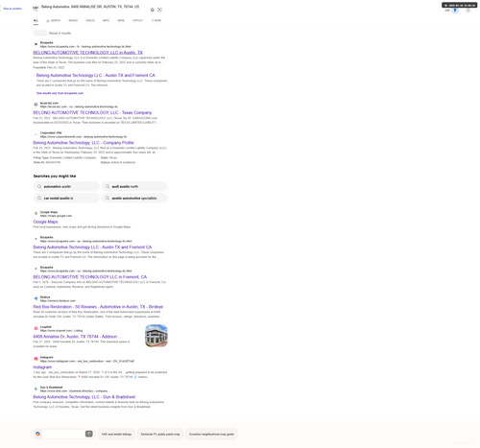
Task: Click the magnifier icon in search box
Action: click(x=36, y=9)
